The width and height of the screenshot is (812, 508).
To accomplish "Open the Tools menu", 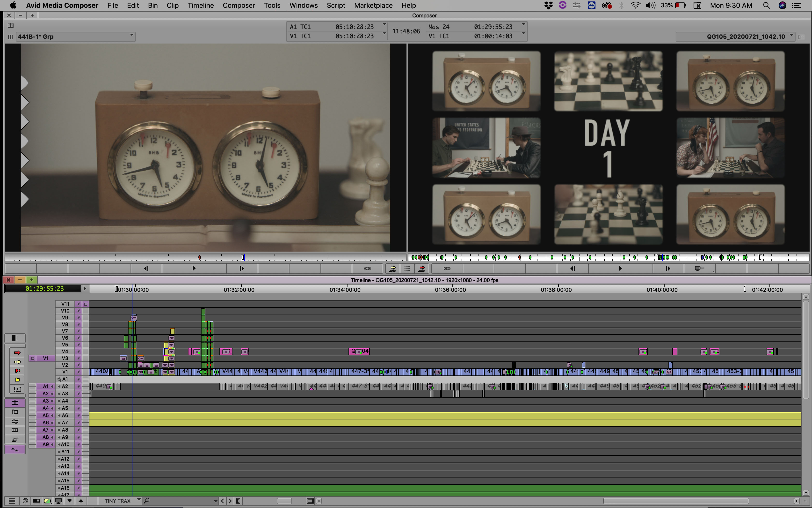I will point(272,5).
